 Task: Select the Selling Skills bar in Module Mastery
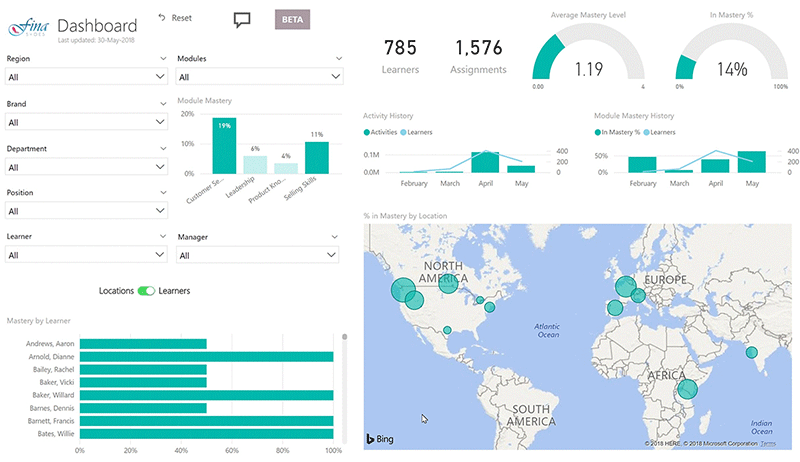point(317,158)
